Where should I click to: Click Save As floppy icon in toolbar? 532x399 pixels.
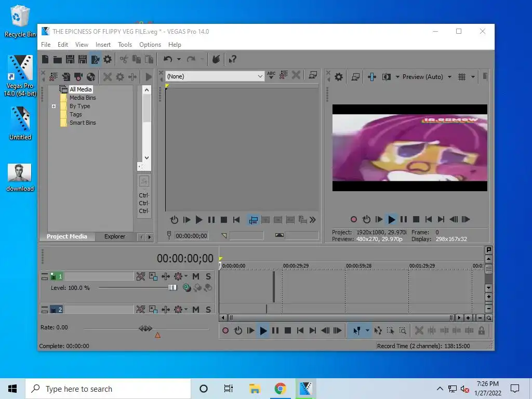click(83, 59)
